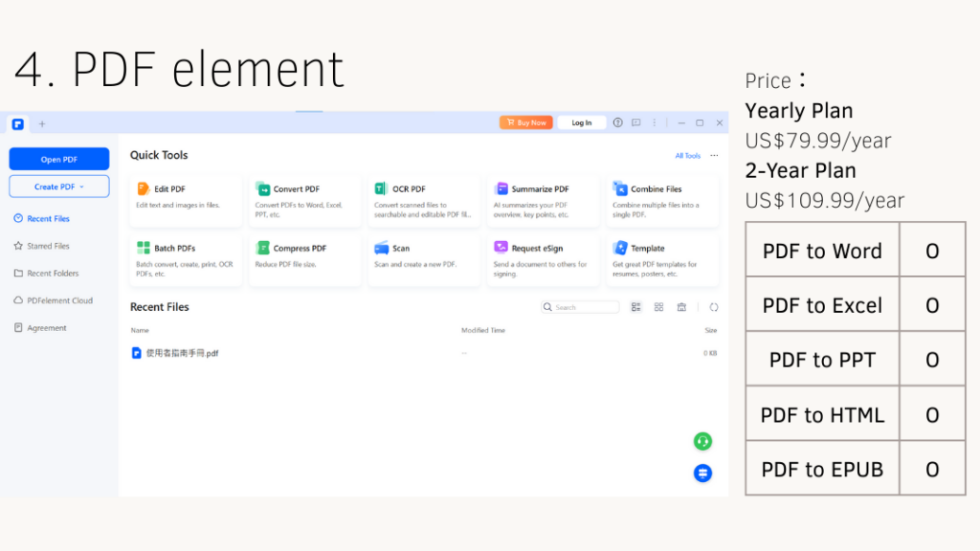Click the green headset support floating button
This screenshot has width=980, height=551.
[x=702, y=442]
